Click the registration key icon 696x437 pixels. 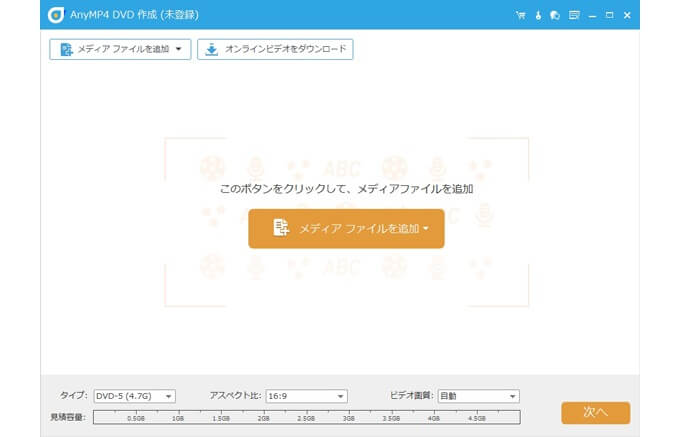click(x=538, y=15)
